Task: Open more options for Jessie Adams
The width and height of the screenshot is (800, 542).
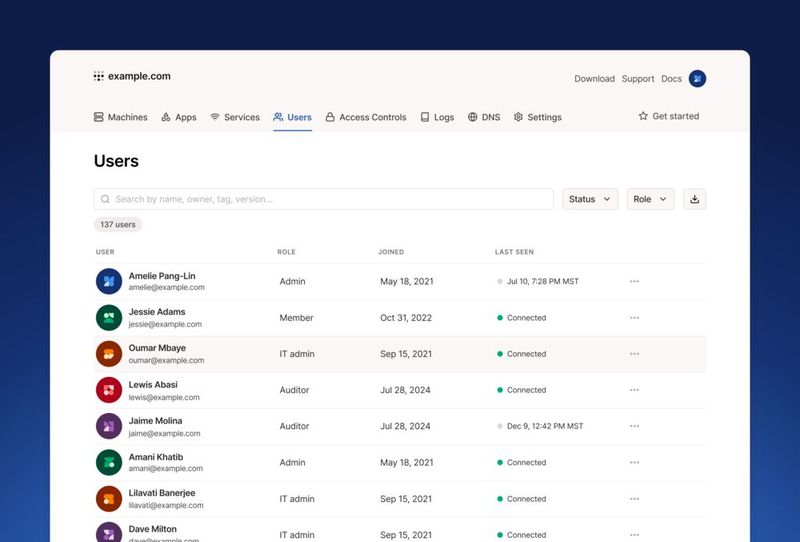Action: click(634, 318)
